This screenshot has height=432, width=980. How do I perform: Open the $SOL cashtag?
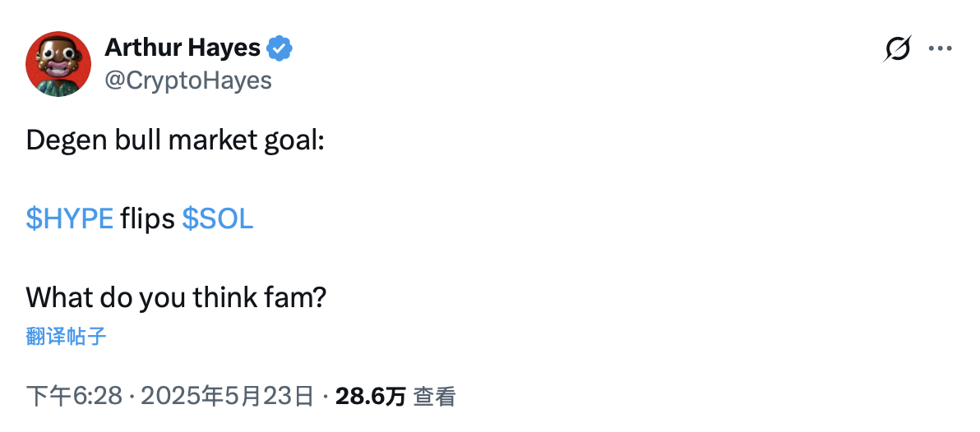click(217, 218)
